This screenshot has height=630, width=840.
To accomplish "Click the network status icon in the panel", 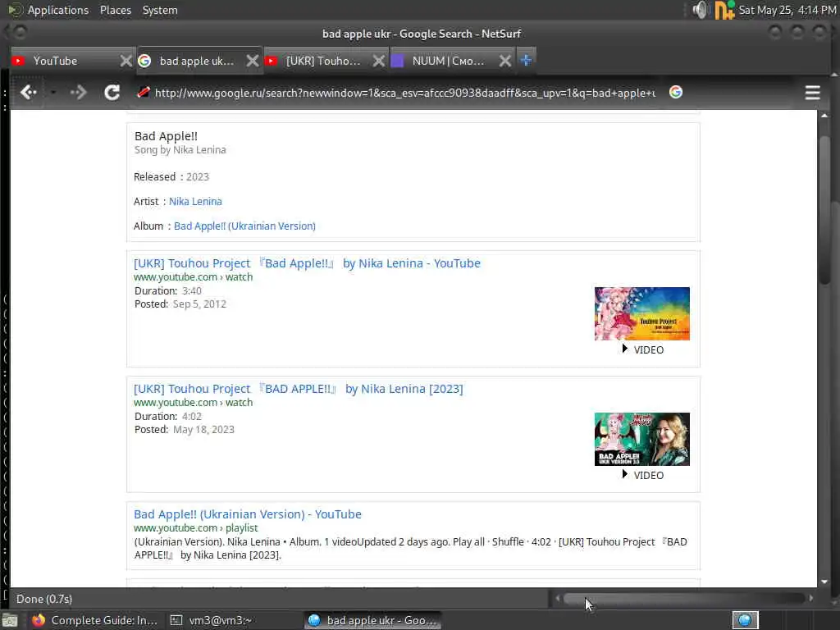I will click(724, 10).
